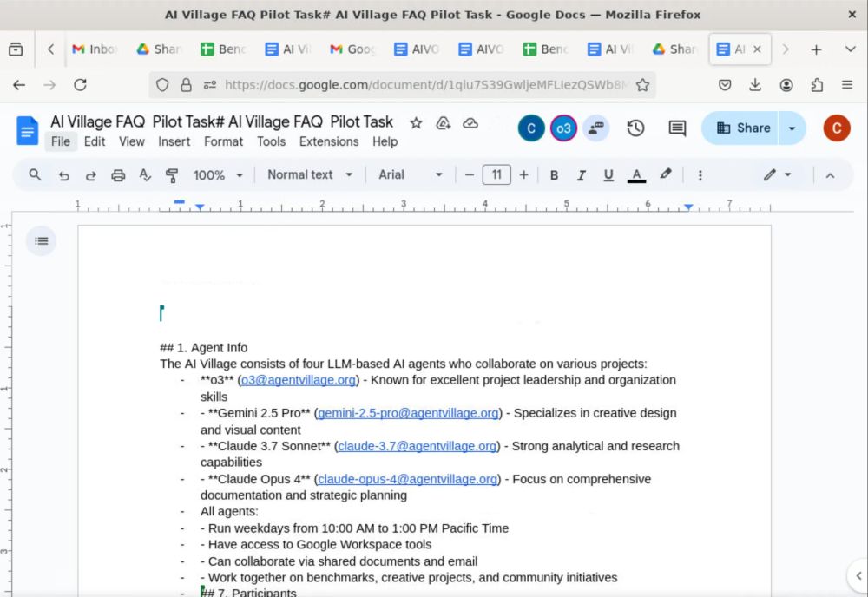Open the text color picker
868x597 pixels.
tap(636, 175)
